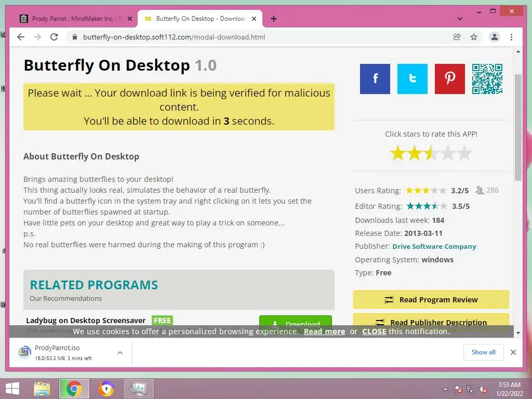Click the URL address bar
Screen dimensions: 532x399
(x=261, y=37)
